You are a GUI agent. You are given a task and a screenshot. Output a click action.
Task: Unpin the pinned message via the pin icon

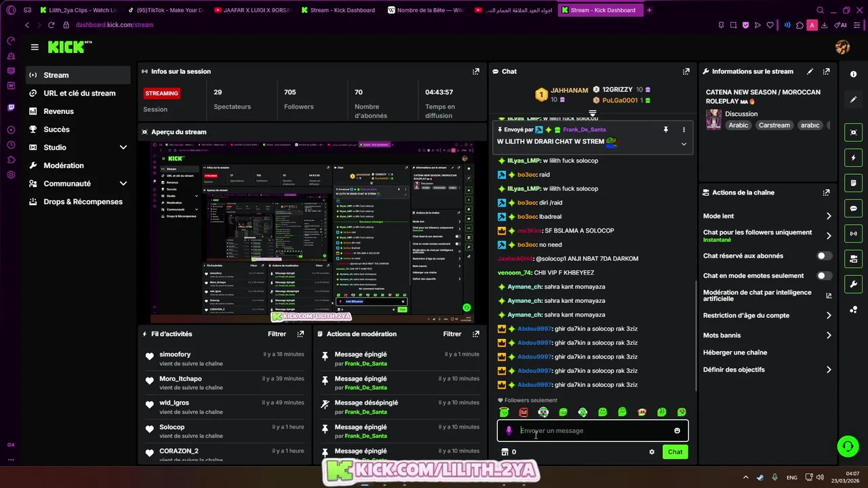665,129
